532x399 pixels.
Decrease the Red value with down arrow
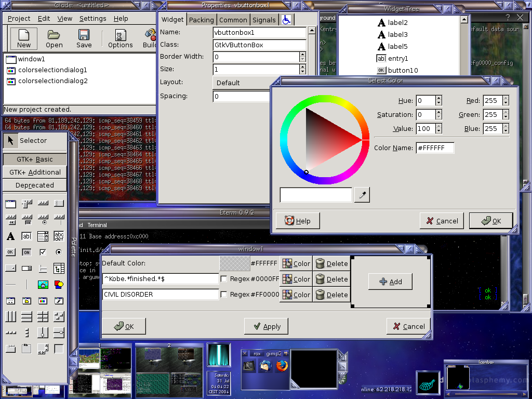tap(506, 103)
